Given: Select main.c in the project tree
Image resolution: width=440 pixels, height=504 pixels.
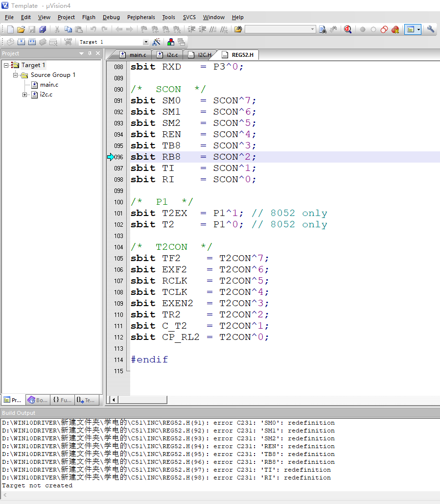Looking at the screenshot, I should click(x=49, y=85).
